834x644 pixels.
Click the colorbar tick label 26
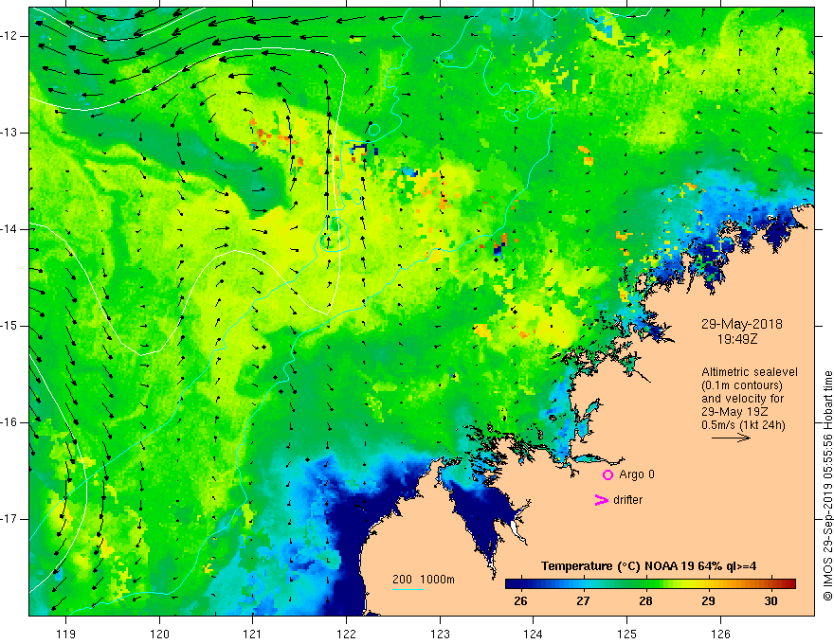coord(520,601)
